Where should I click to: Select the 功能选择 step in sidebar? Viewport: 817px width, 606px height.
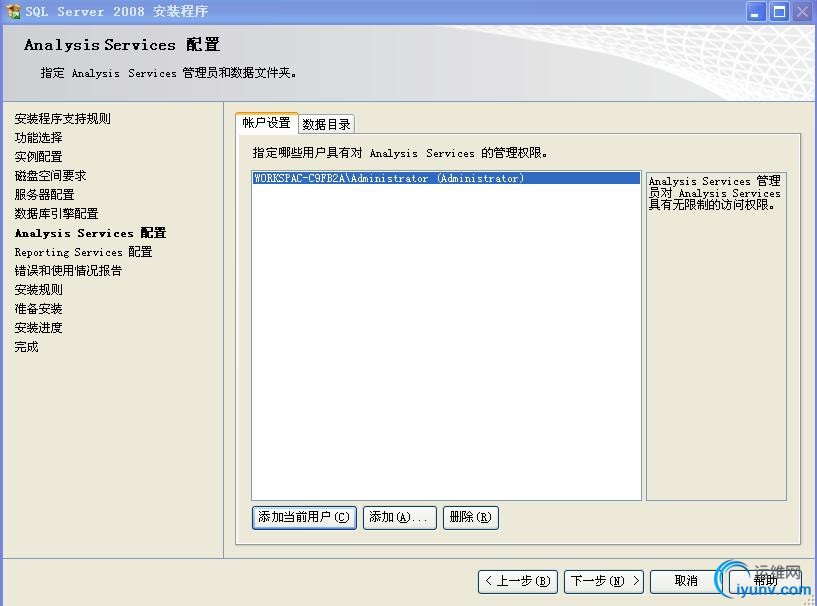(39, 138)
